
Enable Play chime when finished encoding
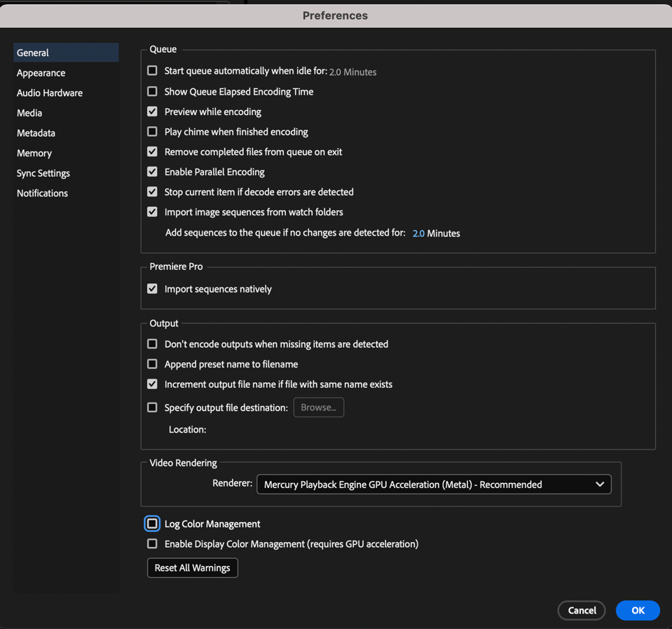tap(152, 131)
